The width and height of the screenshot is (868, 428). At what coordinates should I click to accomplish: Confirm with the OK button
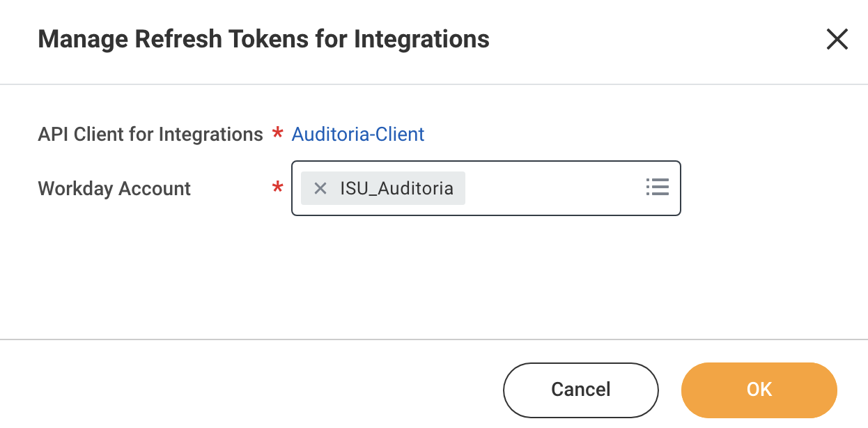[759, 390]
